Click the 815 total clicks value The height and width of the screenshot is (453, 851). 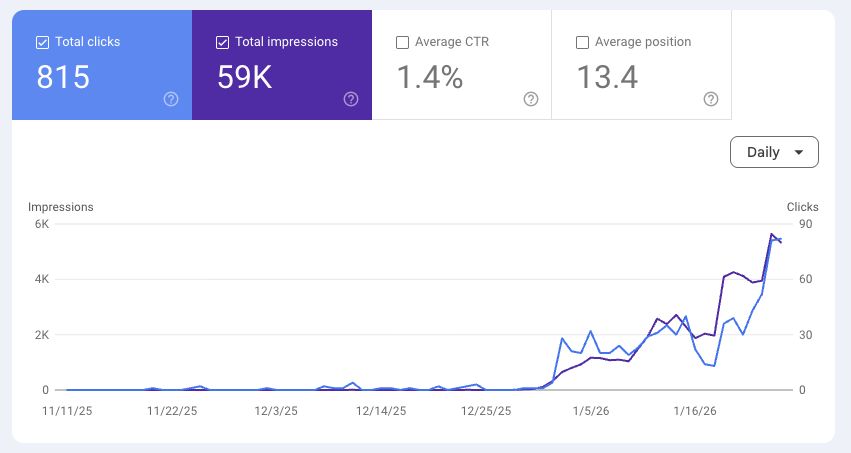[63, 77]
